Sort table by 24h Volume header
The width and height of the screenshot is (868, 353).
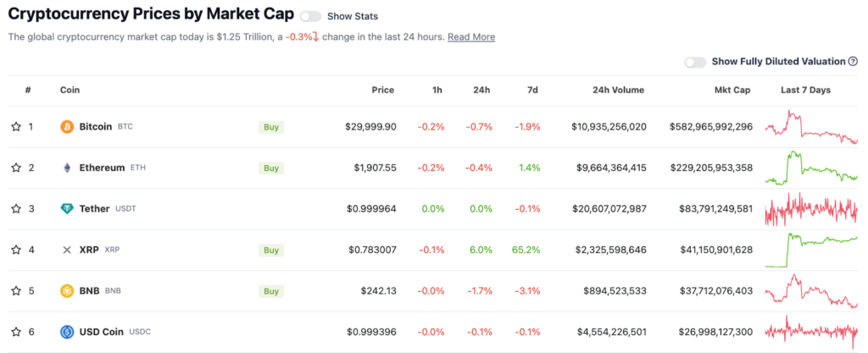[x=618, y=90]
